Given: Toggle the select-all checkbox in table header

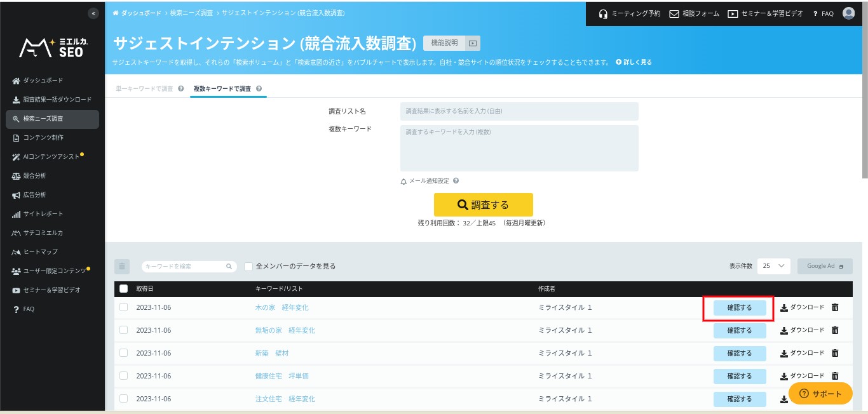Looking at the screenshot, I should (124, 289).
